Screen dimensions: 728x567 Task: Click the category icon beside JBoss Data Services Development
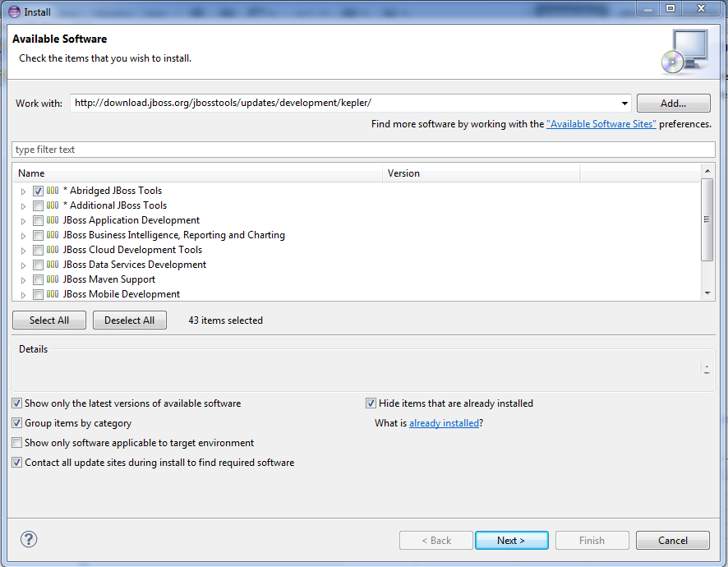point(53,265)
